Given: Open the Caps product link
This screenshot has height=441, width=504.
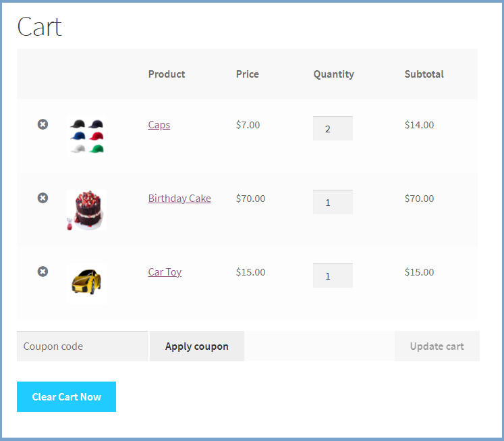Looking at the screenshot, I should coord(159,125).
